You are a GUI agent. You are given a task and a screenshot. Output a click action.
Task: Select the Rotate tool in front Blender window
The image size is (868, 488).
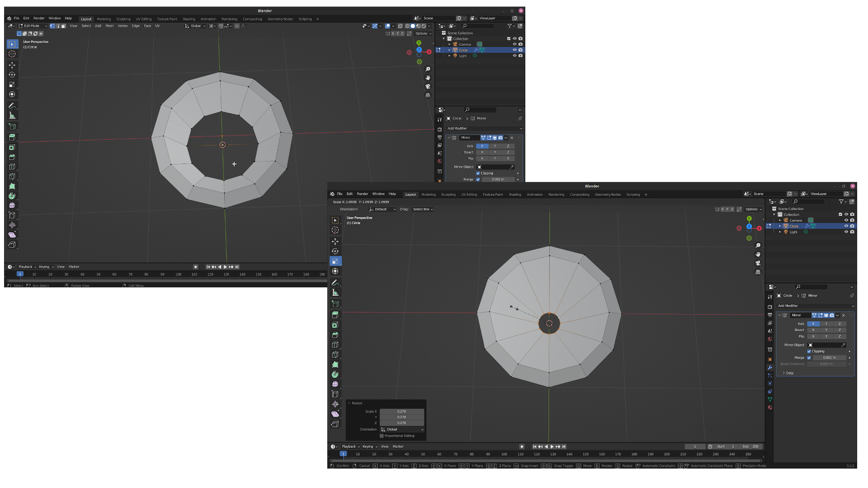pos(335,251)
